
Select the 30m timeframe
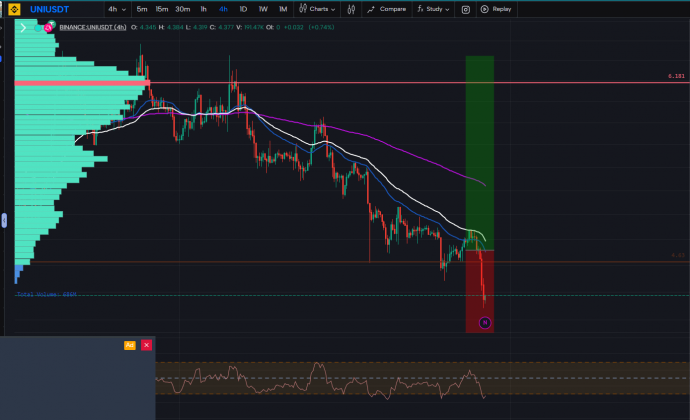[182, 9]
